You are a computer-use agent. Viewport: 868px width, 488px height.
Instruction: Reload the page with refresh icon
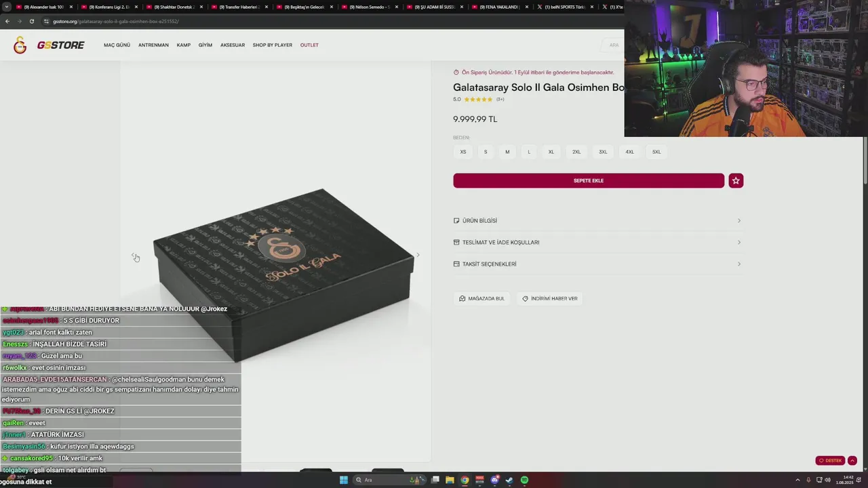[31, 21]
